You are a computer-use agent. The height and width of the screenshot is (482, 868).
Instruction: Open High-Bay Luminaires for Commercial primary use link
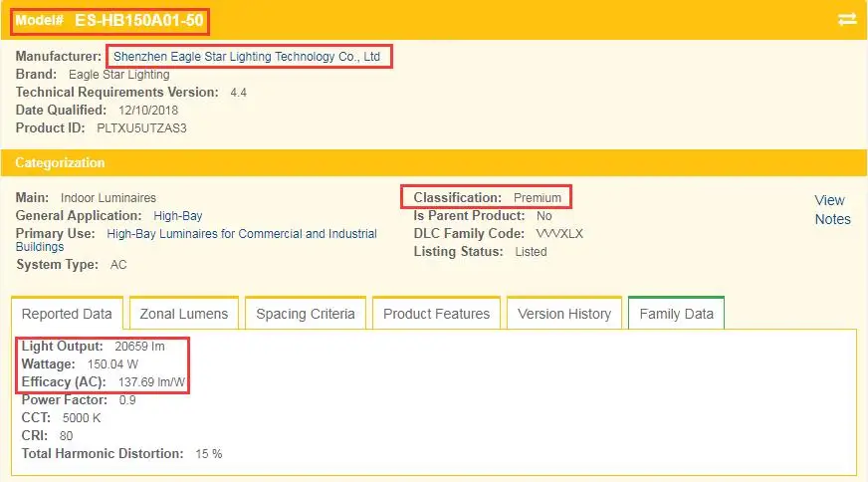[x=241, y=234]
